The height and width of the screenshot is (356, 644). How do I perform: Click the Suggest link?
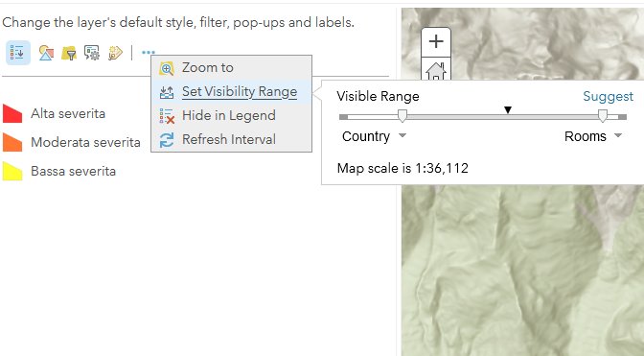coord(608,96)
